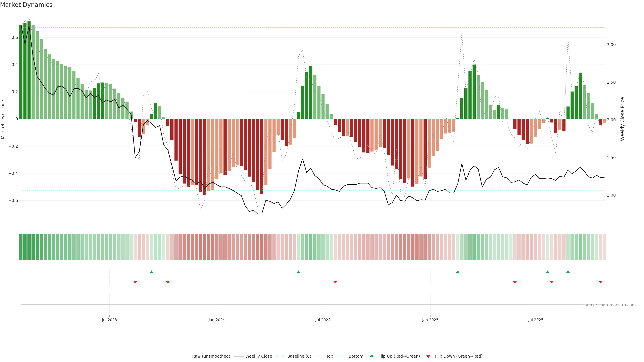
Task: Click the Market Dynamics chart title
Action: click(x=26, y=5)
